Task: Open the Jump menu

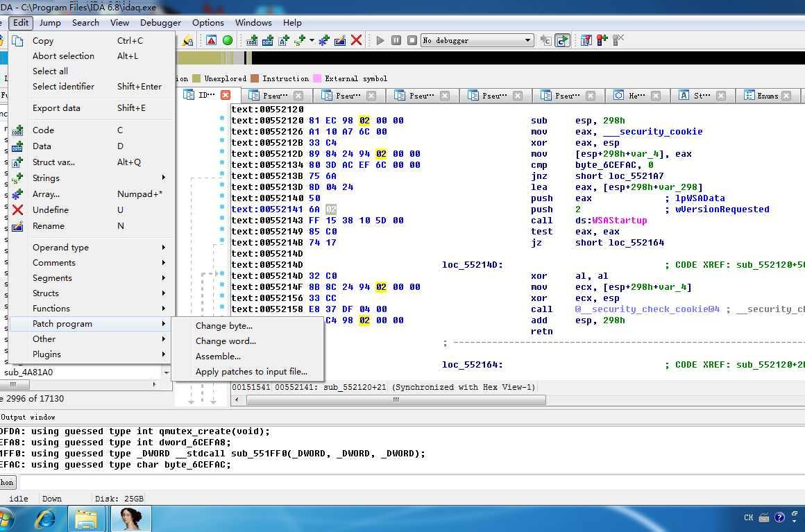Action: click(50, 23)
